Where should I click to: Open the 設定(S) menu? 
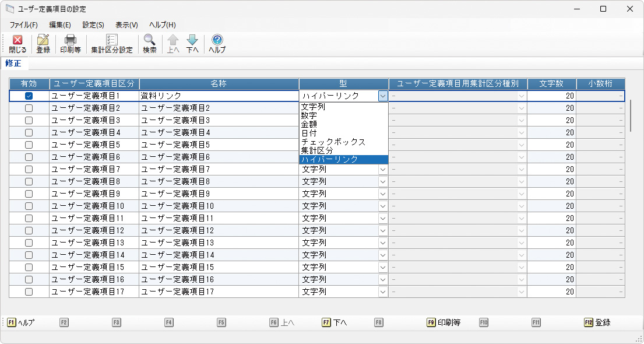click(x=93, y=25)
